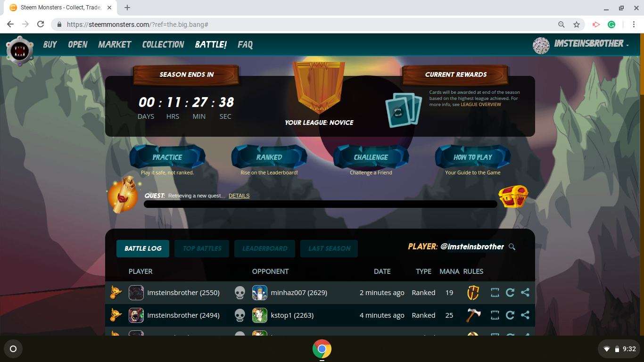Click opponent name minhaz007 (2629)
Viewport: 644px width, 362px height.
299,293
